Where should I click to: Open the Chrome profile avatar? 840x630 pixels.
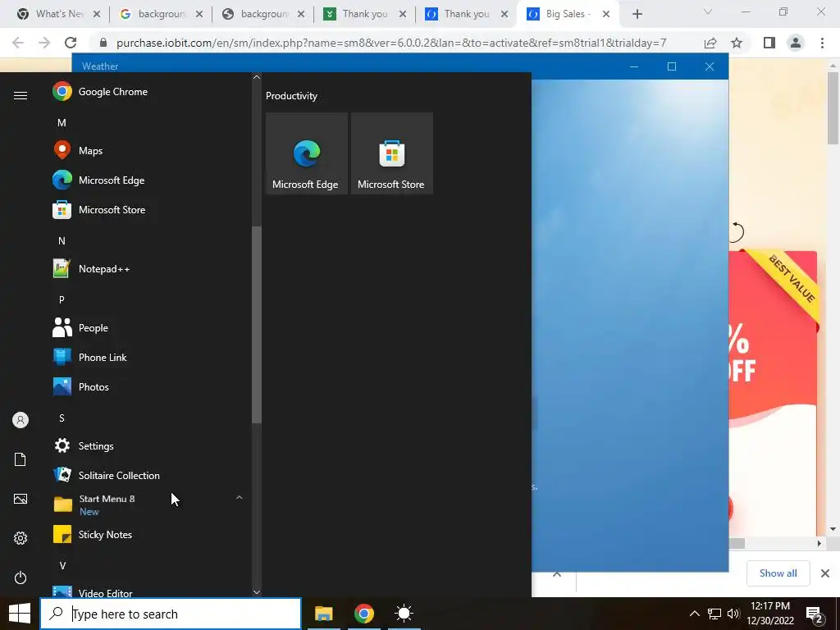[x=796, y=43]
